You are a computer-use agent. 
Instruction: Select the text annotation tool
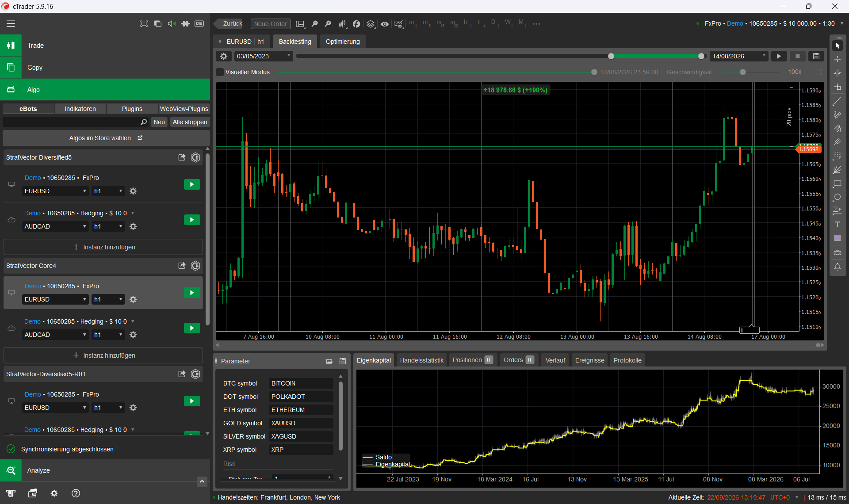click(838, 225)
